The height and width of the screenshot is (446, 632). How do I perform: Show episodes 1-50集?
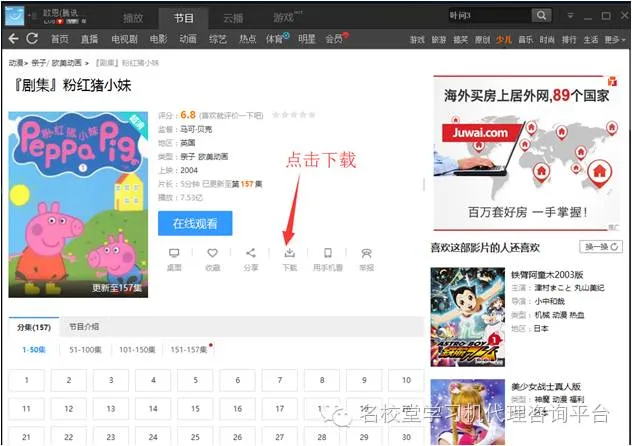pos(33,350)
